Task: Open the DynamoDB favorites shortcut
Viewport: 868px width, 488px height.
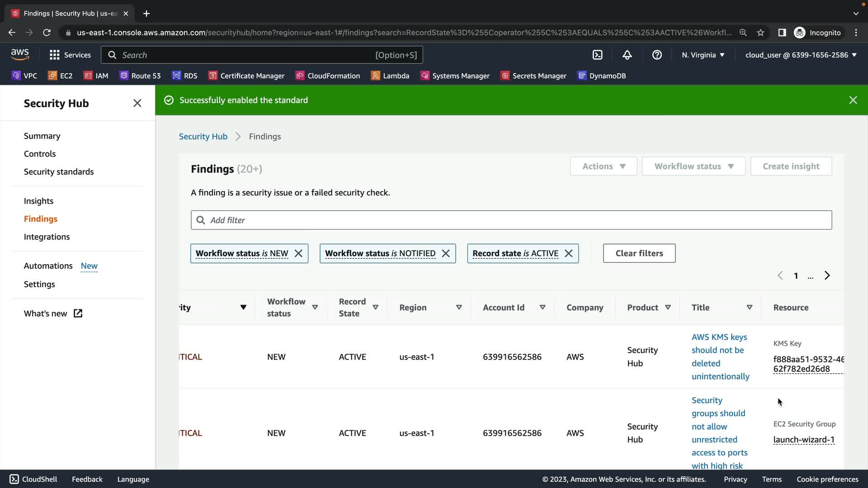Action: tap(602, 76)
